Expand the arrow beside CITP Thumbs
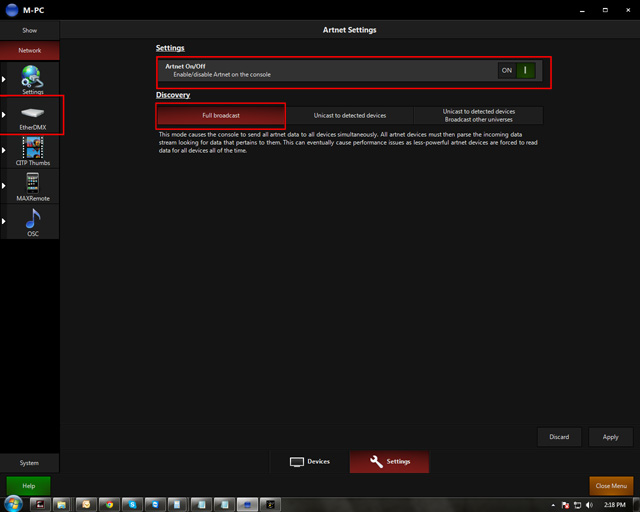The height and width of the screenshot is (512, 640). point(4,149)
